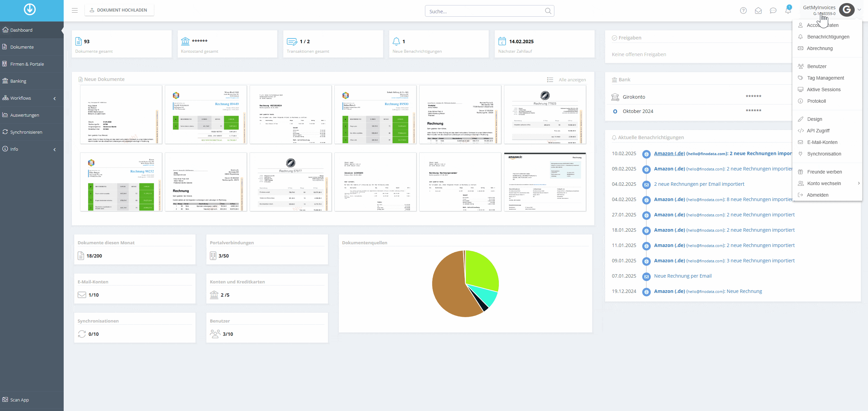Open the Rechnung 89449 document thumbnail
The image size is (868, 411).
tap(206, 114)
